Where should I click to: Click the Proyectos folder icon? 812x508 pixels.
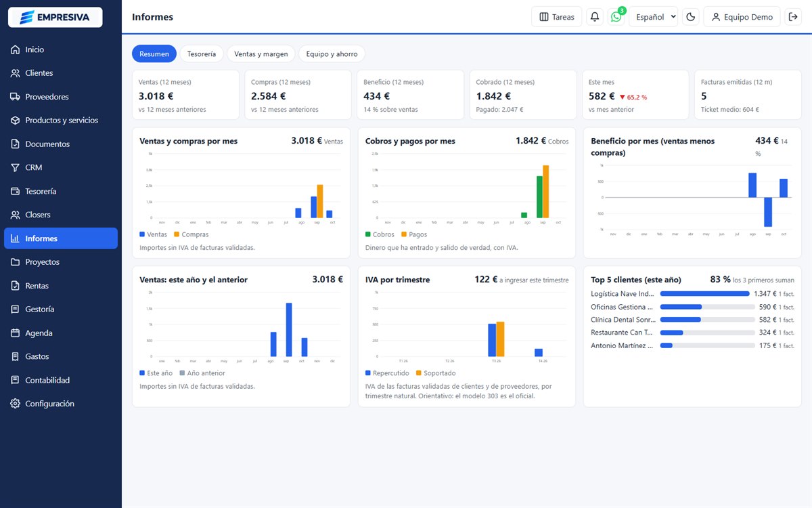[x=15, y=262]
